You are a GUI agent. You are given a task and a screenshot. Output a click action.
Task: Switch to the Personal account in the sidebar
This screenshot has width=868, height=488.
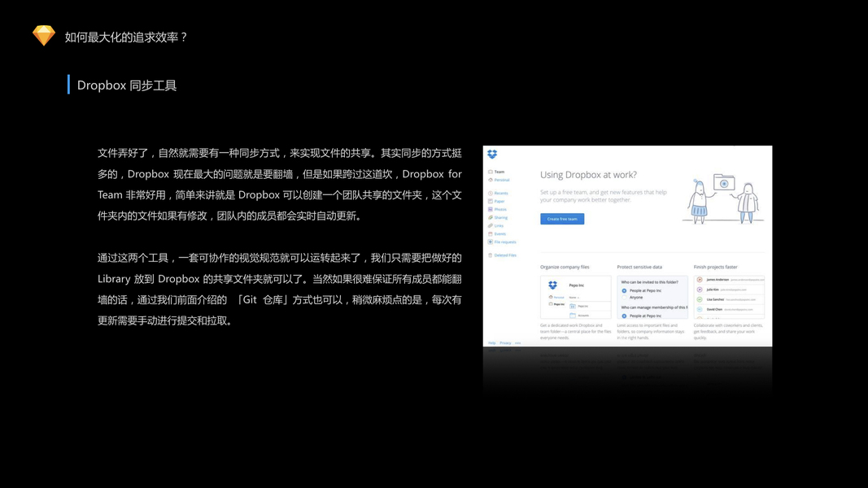click(x=499, y=180)
